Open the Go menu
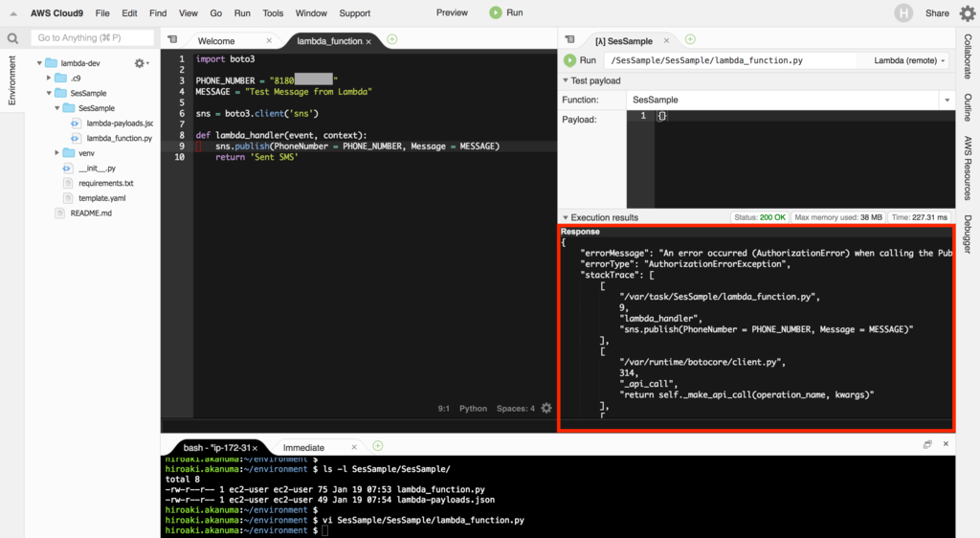The image size is (980, 538). click(216, 13)
